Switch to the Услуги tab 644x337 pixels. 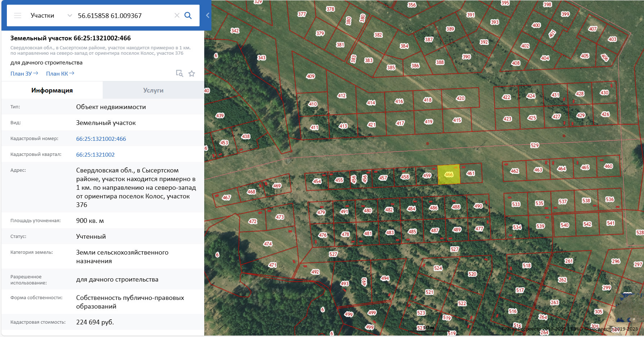pyautogui.click(x=153, y=90)
